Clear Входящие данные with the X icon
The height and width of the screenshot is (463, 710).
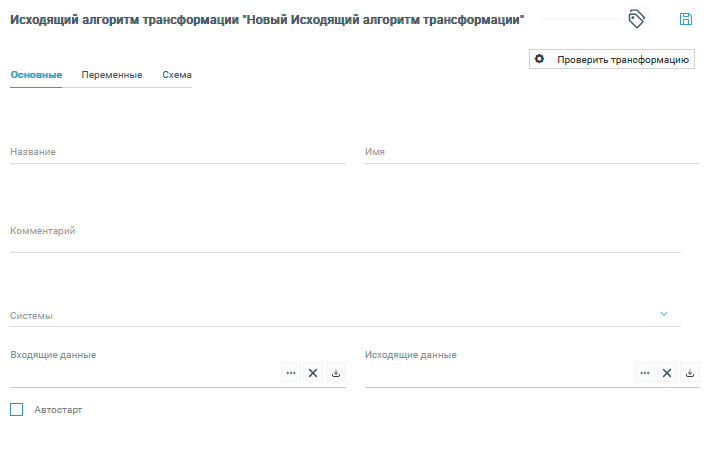[x=313, y=373]
